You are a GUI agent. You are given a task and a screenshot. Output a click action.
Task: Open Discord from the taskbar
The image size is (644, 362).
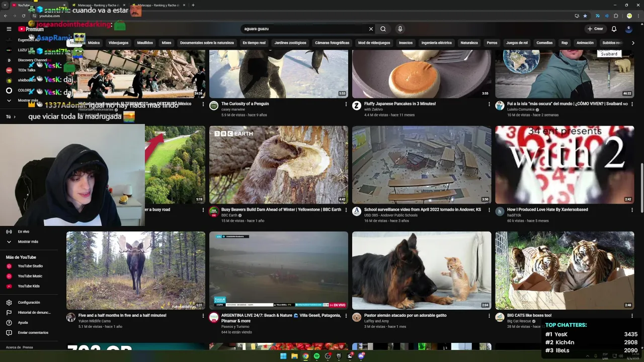[x=361, y=356]
